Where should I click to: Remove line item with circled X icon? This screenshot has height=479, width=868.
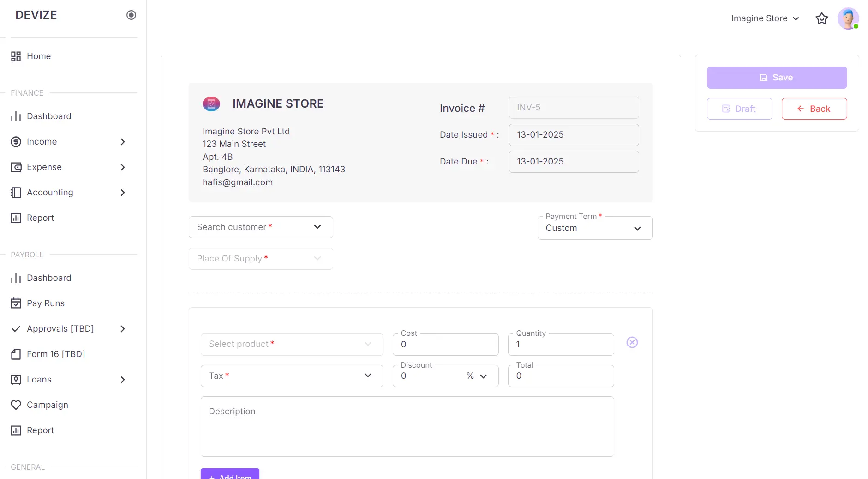tap(632, 342)
